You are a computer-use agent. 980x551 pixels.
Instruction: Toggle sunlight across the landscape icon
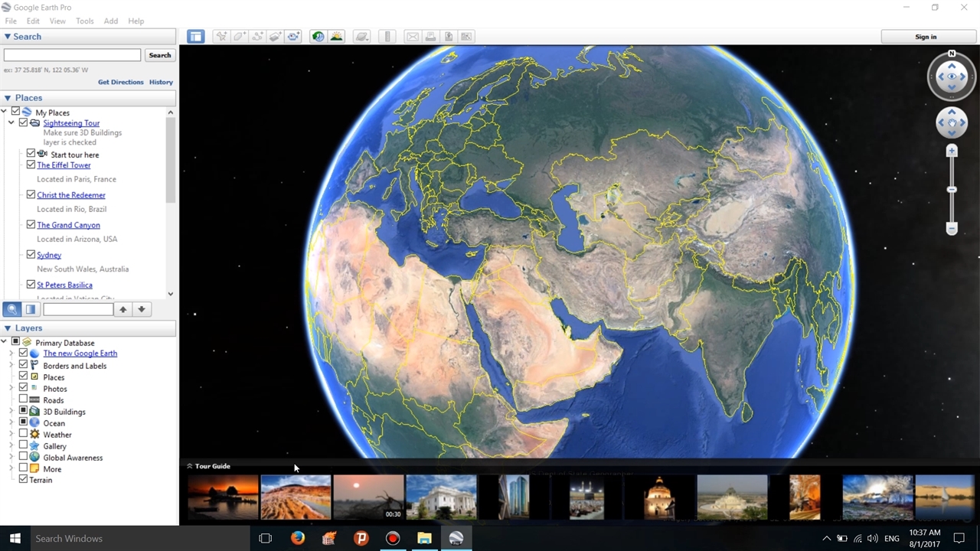coord(336,37)
